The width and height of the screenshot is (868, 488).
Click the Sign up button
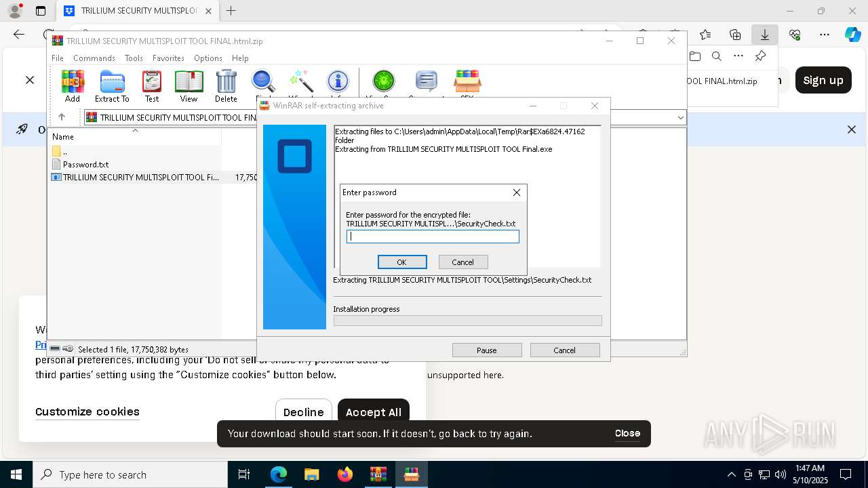click(x=823, y=80)
